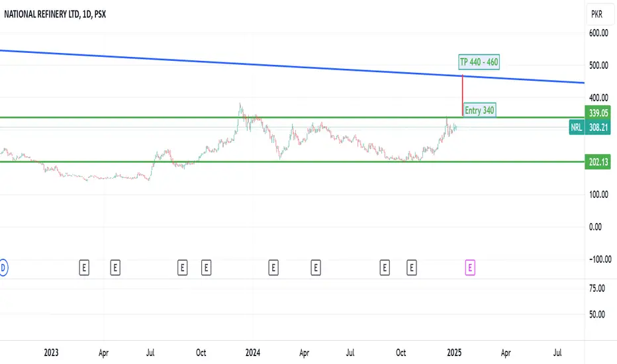Click the NATIONAL REFINERY LTD, 1D, PSX title

coord(55,15)
